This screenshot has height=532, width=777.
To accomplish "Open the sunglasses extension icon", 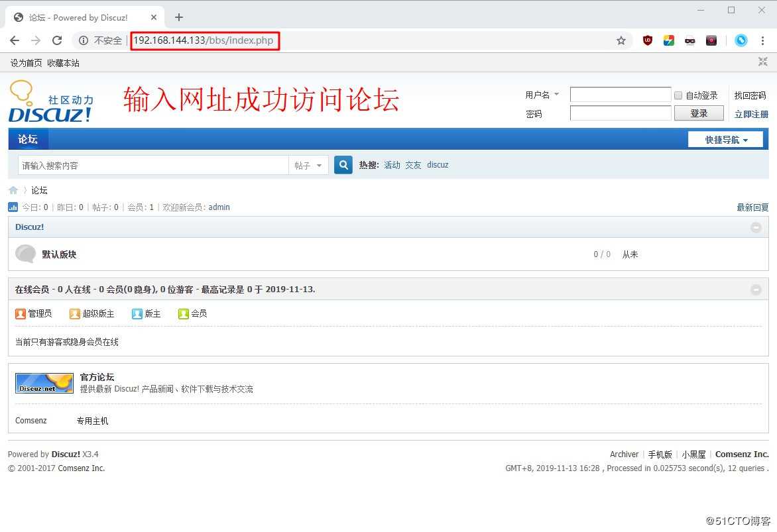I will 689,40.
